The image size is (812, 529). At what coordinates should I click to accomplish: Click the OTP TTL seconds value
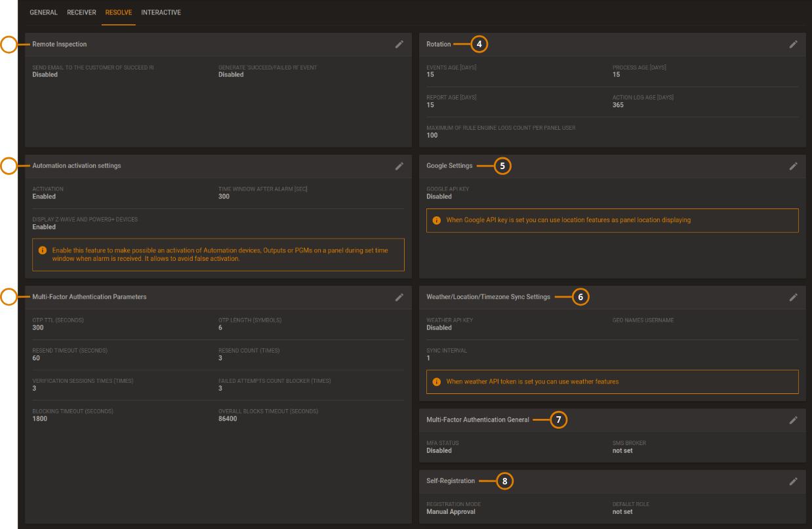coord(37,327)
